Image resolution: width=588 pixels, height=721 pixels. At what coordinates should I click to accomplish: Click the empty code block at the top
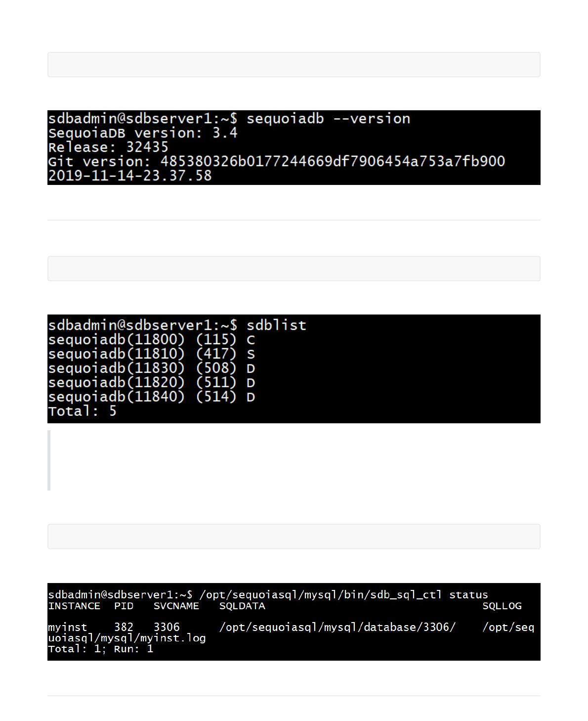294,65
